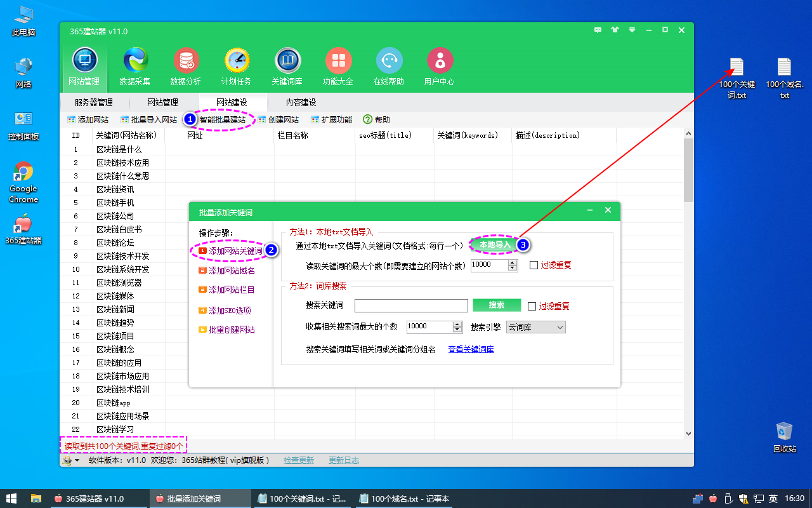This screenshot has height=508, width=812.
Task: Open the title bar dropdown menu icon
Action: (x=632, y=30)
